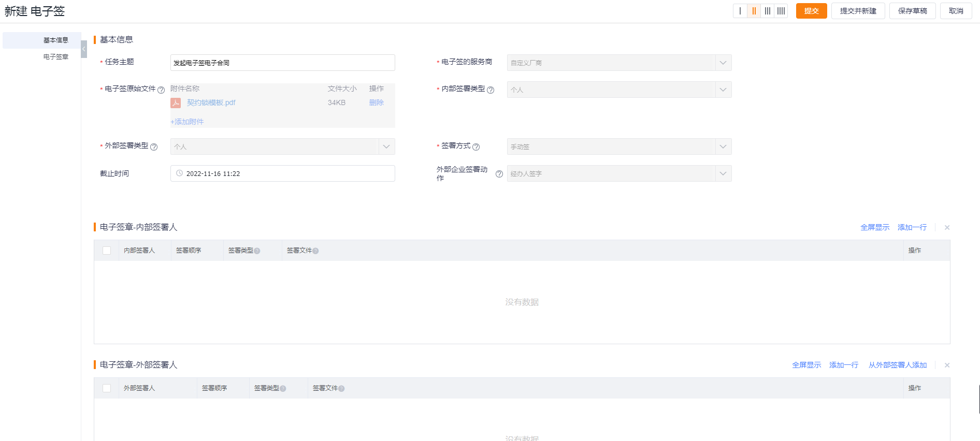Screen dimensions: 980x441
Task: Open the 内部签署类型 dropdown
Action: 619,90
